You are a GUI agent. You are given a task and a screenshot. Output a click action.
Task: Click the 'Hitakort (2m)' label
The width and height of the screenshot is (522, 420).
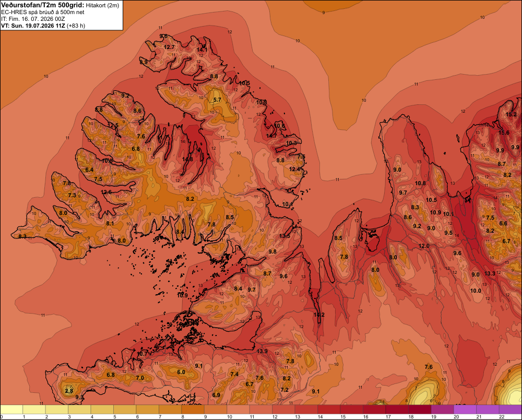coord(102,5)
